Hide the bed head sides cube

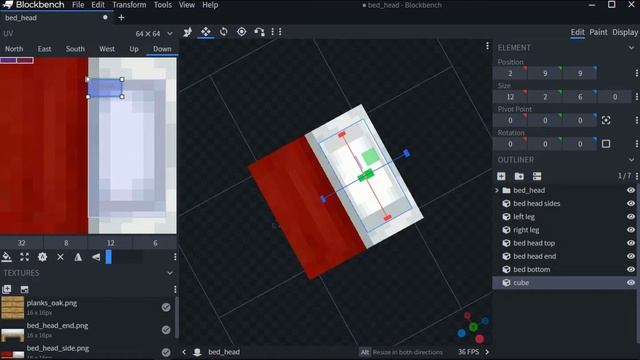631,203
